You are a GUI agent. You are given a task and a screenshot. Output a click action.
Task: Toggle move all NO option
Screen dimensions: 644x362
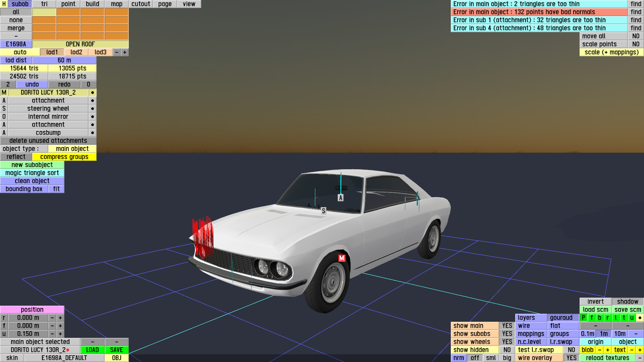636,36
